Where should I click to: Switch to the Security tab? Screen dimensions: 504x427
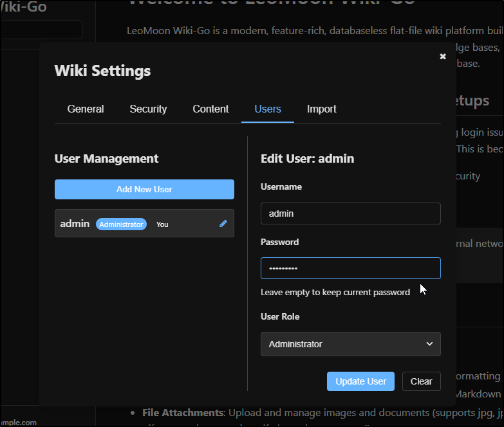pyautogui.click(x=148, y=109)
